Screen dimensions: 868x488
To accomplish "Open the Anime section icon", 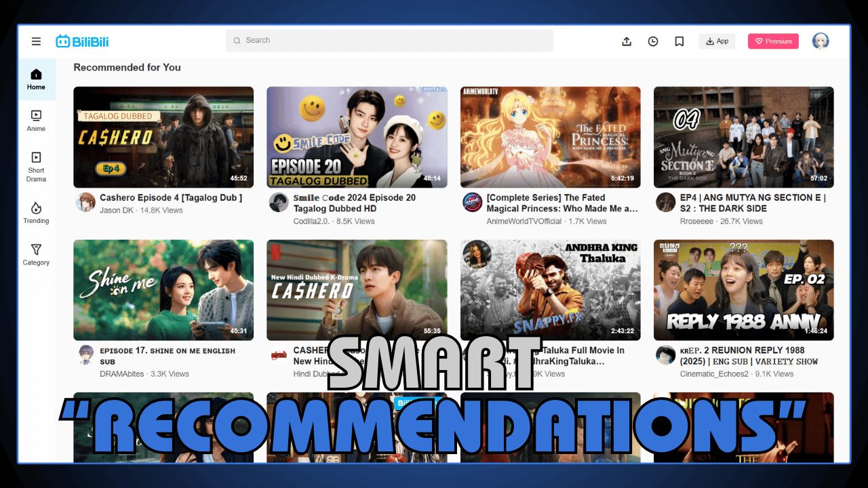I will click(x=36, y=120).
